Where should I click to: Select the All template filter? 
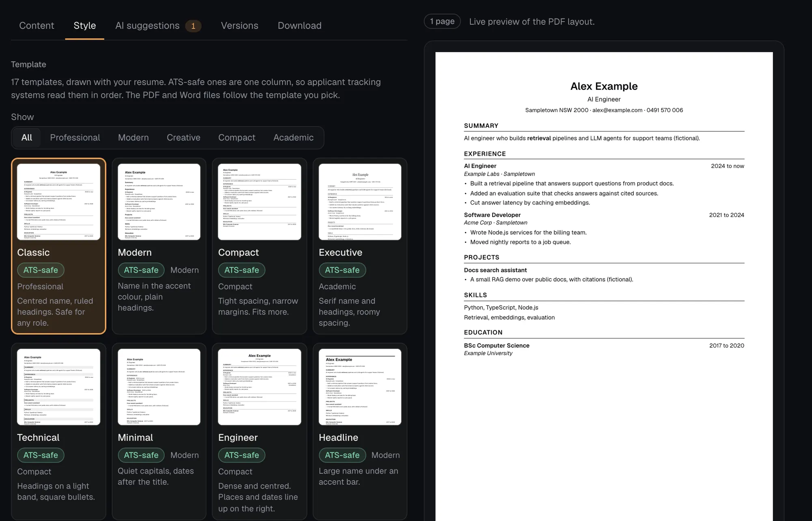[27, 138]
